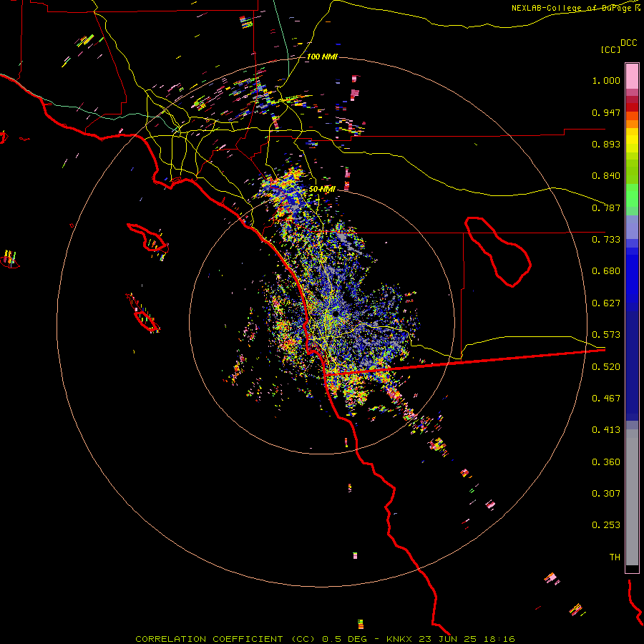The width and height of the screenshot is (644, 644).
Task: Click the 0.787 scale value
Action: pos(606,208)
